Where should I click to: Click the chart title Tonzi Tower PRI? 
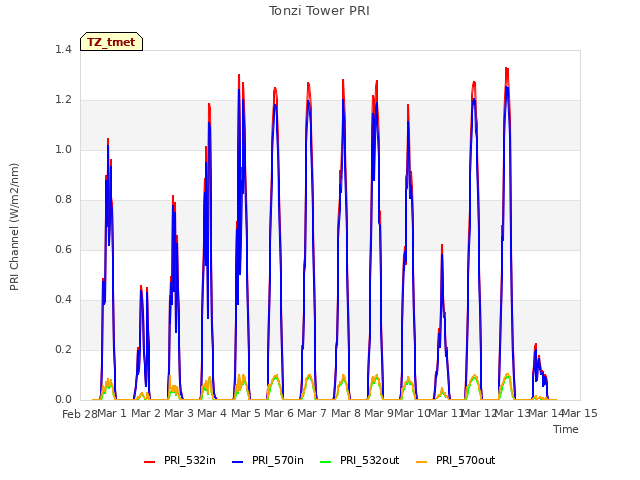(319, 11)
